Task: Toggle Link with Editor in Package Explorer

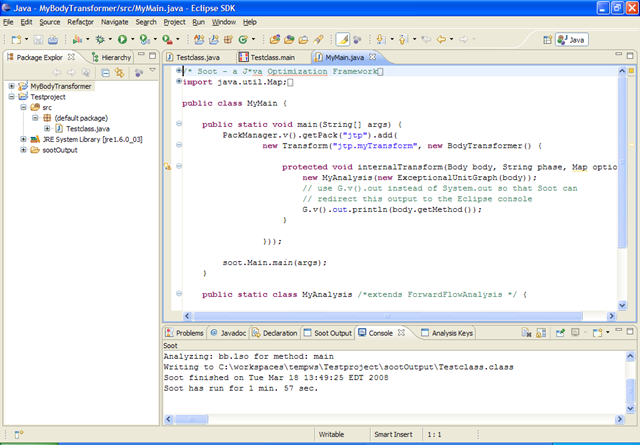Action: [120, 73]
